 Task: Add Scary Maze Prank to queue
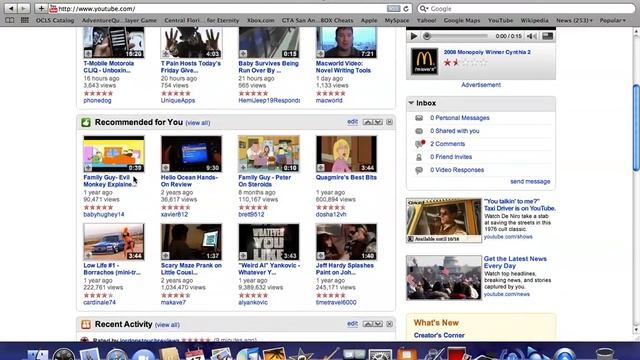pos(165,256)
